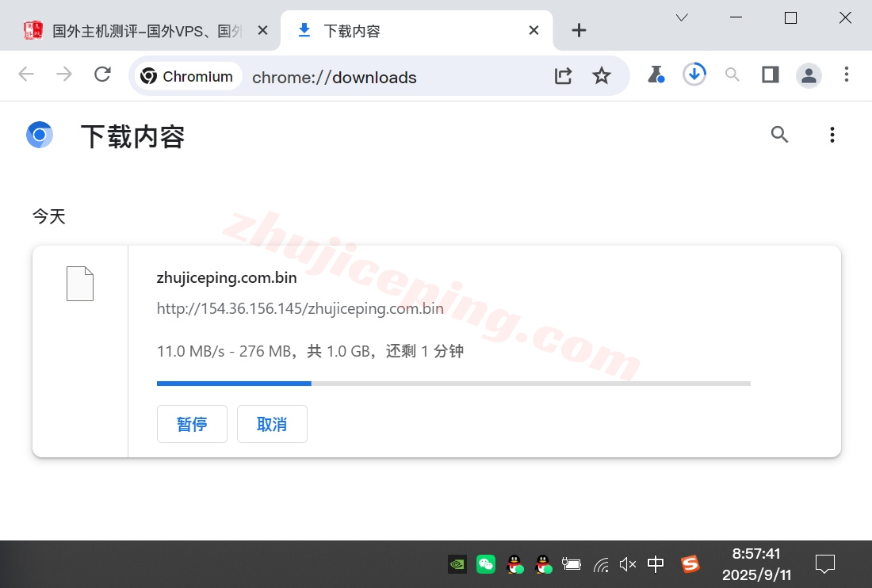
Task: Click the download speed status text
Action: point(310,351)
